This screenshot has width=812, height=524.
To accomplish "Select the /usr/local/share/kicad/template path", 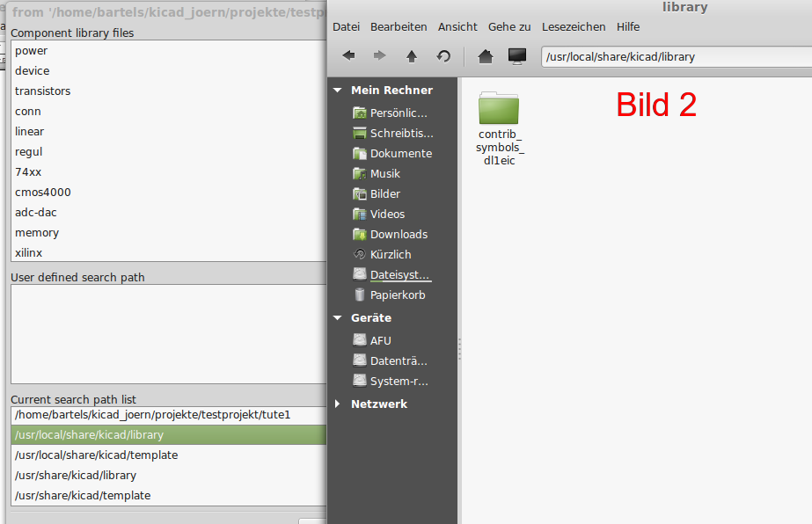I will (x=168, y=455).
